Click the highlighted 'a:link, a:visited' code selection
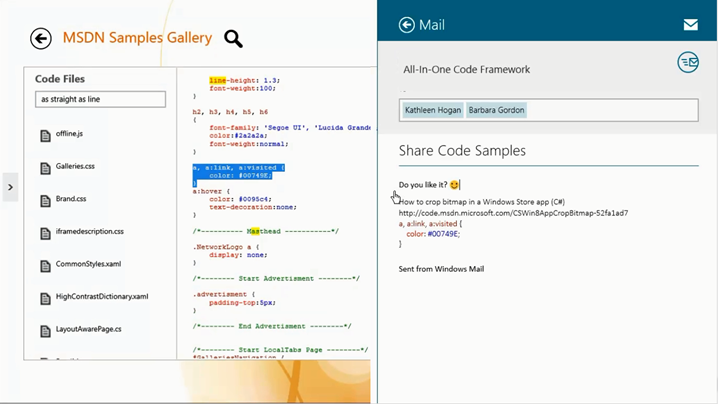Image resolution: width=718 pixels, height=404 pixels. 239,175
